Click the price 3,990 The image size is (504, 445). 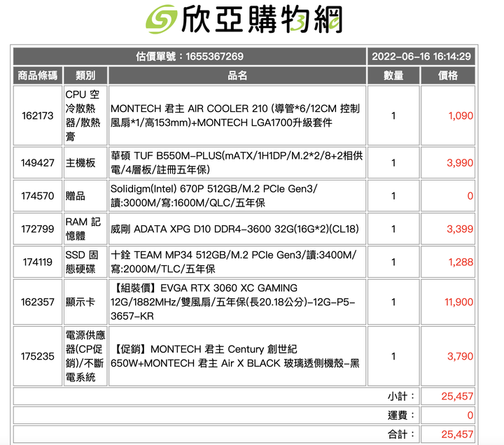pos(460,163)
